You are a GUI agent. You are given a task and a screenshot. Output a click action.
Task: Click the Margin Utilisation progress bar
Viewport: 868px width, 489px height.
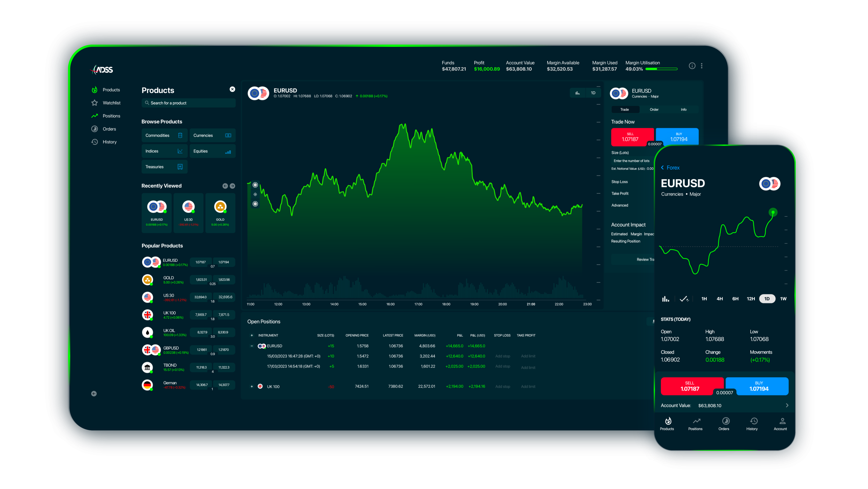click(661, 69)
